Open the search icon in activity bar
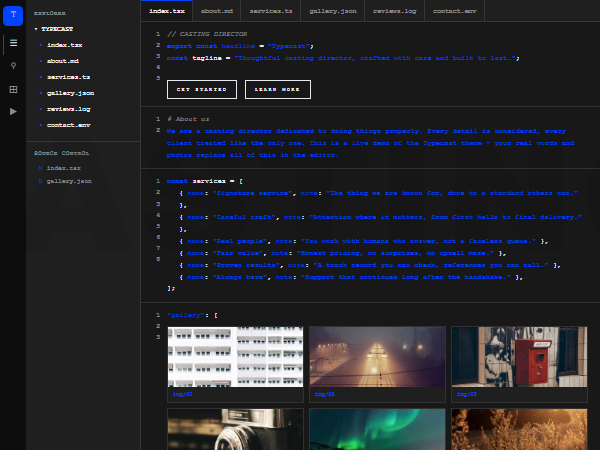The width and height of the screenshot is (600, 450). point(13,65)
